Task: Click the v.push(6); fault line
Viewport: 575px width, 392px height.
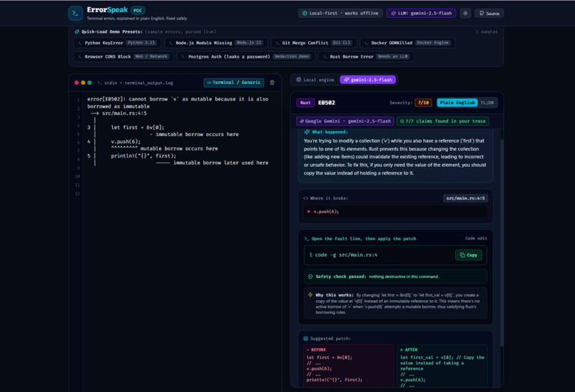Action: click(x=395, y=212)
